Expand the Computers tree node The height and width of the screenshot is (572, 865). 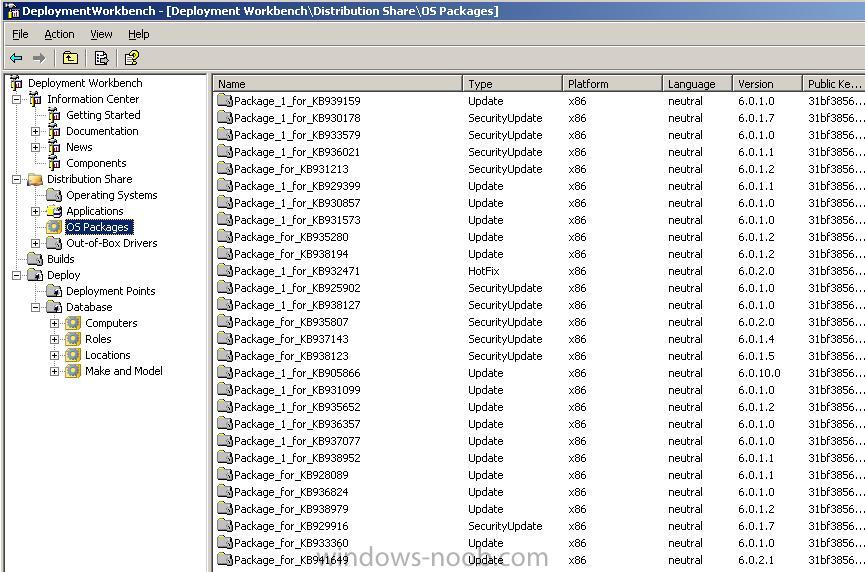click(x=54, y=323)
